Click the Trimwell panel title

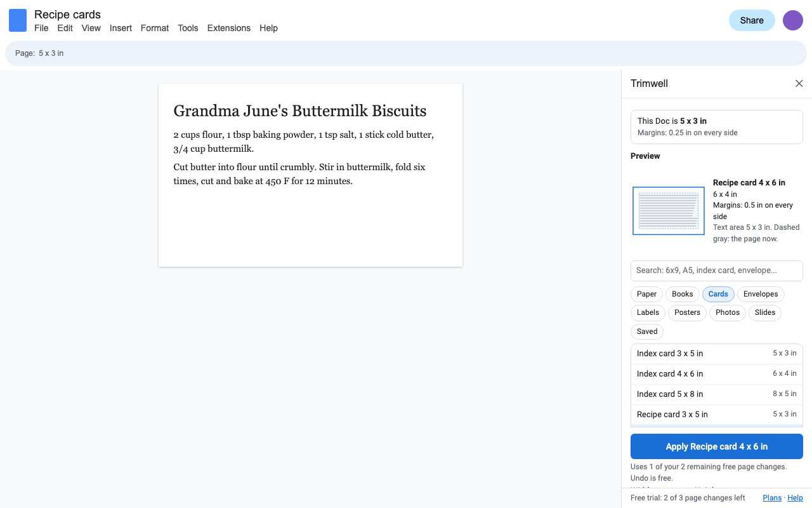tap(649, 84)
